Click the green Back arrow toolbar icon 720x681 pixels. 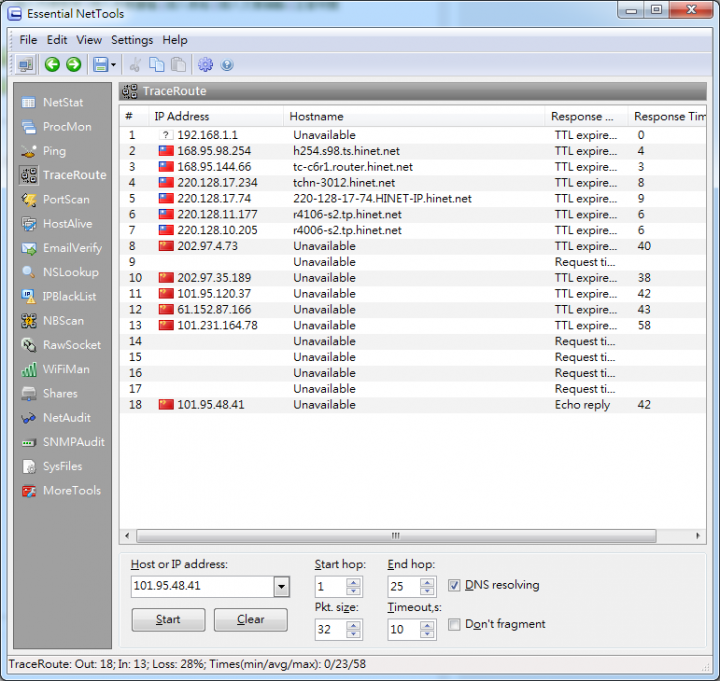tap(52, 64)
